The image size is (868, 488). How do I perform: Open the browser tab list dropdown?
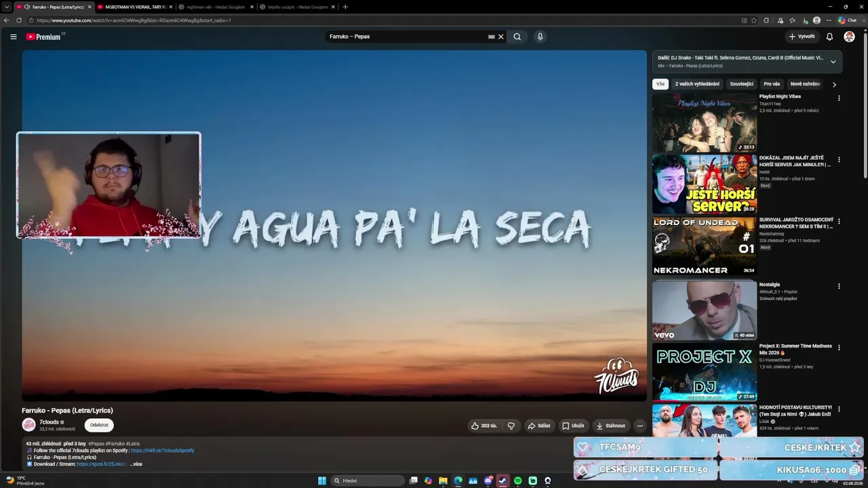pos(6,7)
